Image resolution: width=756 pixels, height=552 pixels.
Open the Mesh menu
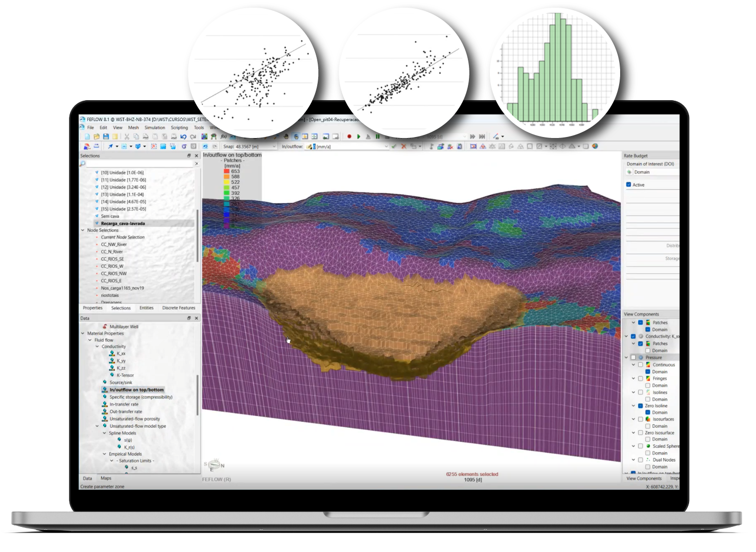[x=133, y=128]
